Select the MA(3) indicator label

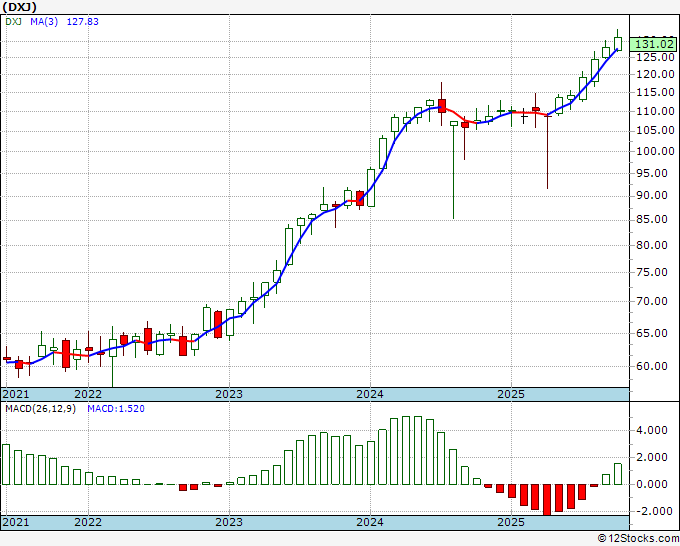[x=44, y=21]
